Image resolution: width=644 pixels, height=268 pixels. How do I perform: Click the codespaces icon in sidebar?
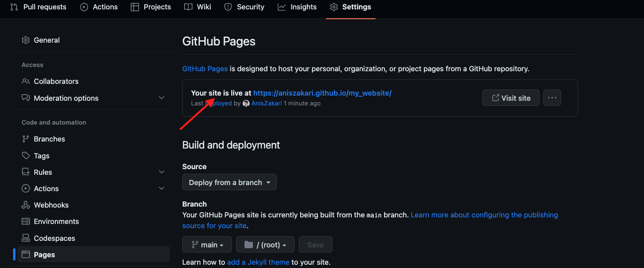[26, 238]
